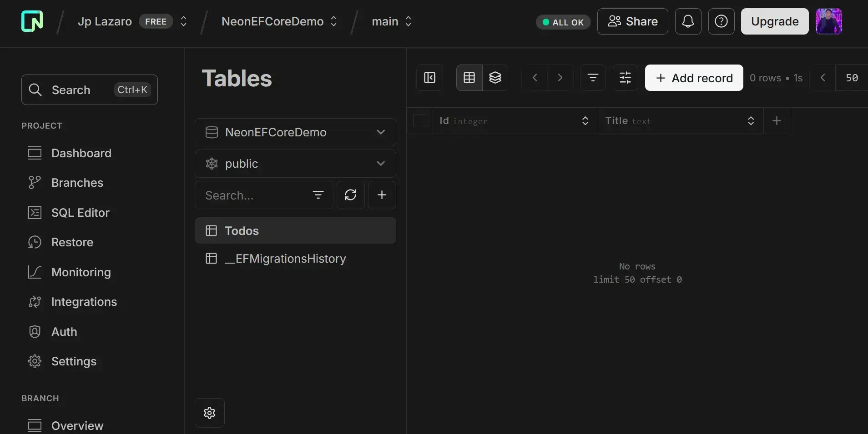
Task: Select the __EFMigrationsHistory table
Action: tap(295, 259)
